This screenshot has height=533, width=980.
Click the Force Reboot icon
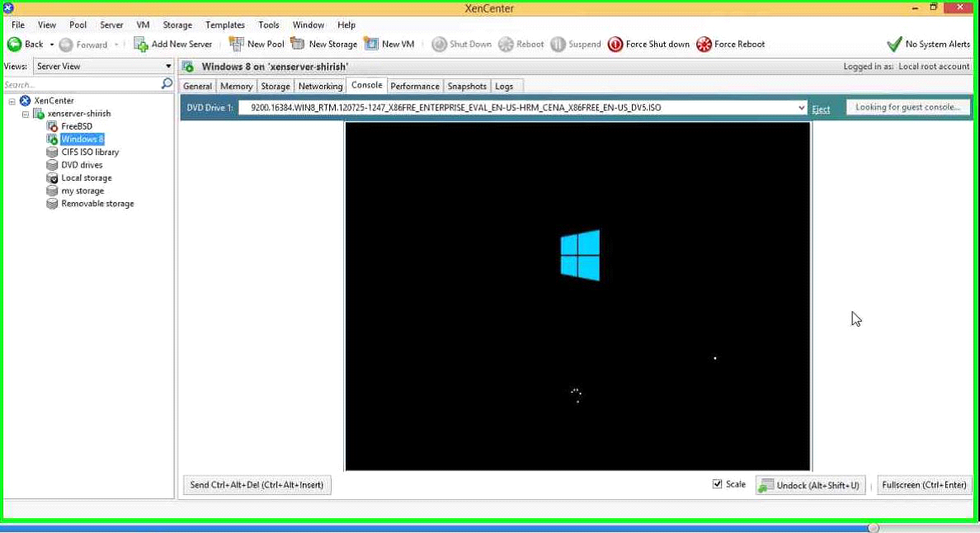[704, 45]
